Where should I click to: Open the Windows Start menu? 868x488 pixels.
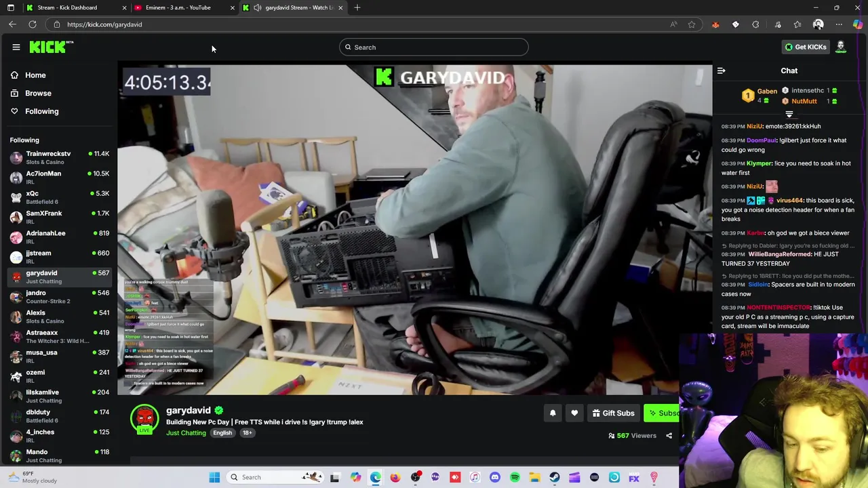point(214,477)
